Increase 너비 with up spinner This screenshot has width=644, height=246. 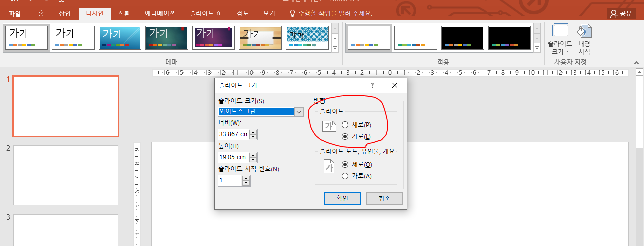253,132
